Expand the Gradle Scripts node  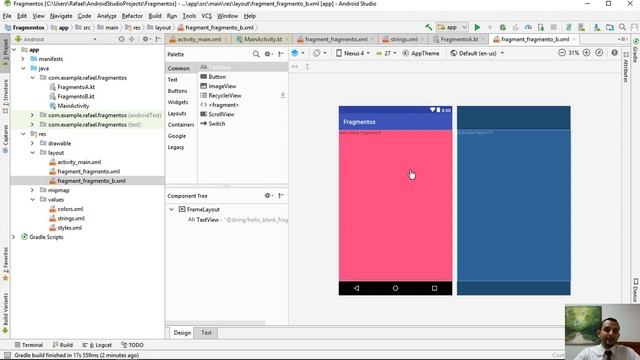[13, 237]
